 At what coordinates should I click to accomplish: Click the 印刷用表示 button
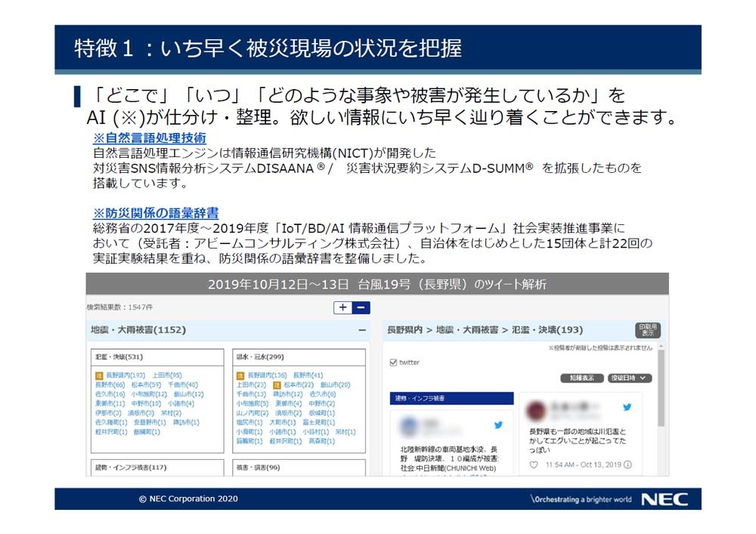tap(648, 330)
